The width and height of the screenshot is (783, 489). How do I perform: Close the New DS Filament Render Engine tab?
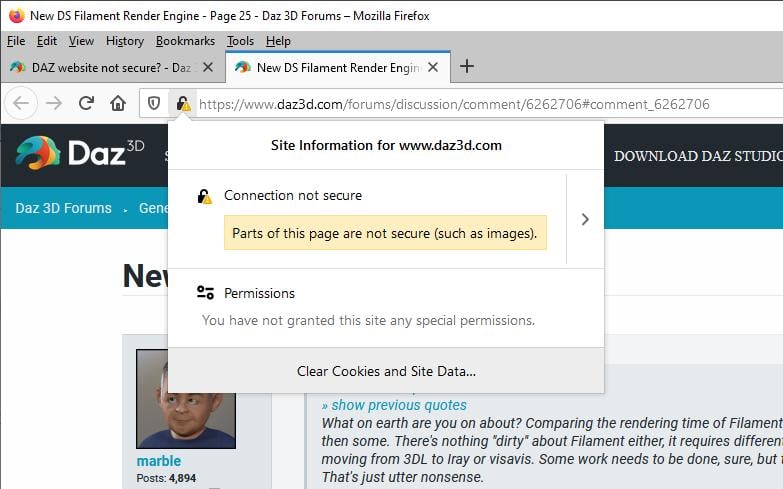pos(432,67)
